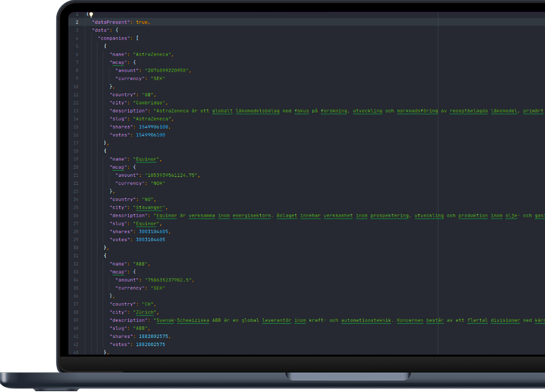Click the "companies" array key
Screen dimensions: 545x392
114,38
